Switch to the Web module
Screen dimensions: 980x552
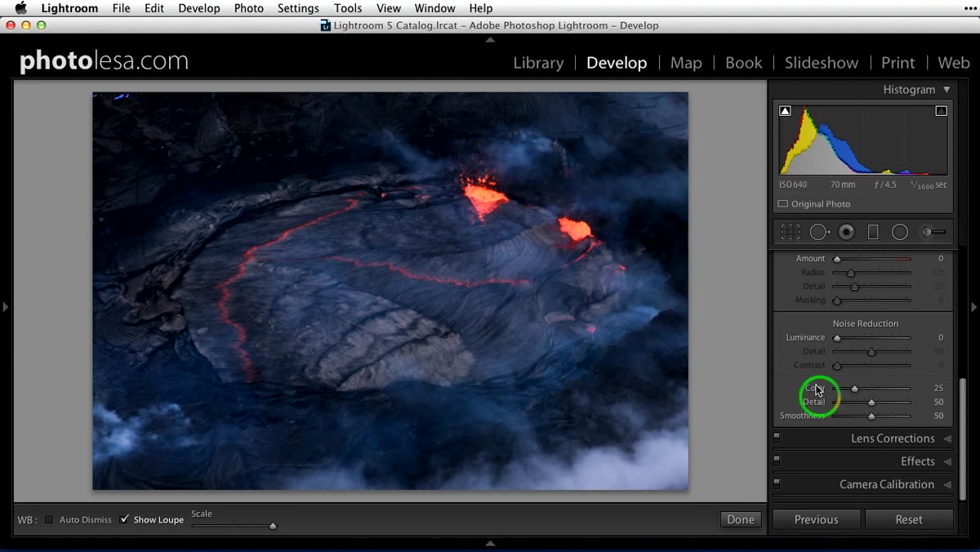[x=954, y=63]
